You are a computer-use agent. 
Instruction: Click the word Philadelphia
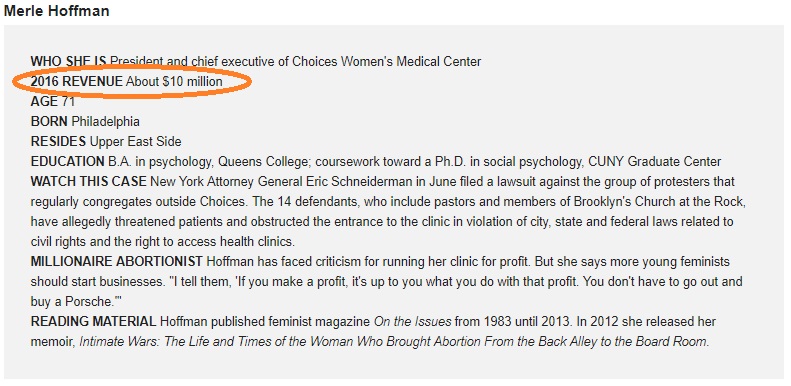[x=105, y=122]
